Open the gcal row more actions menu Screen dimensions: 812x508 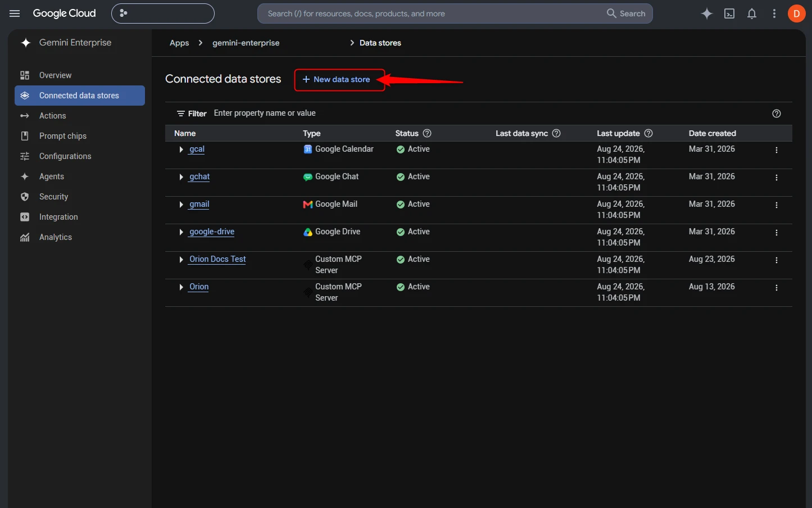click(x=777, y=150)
